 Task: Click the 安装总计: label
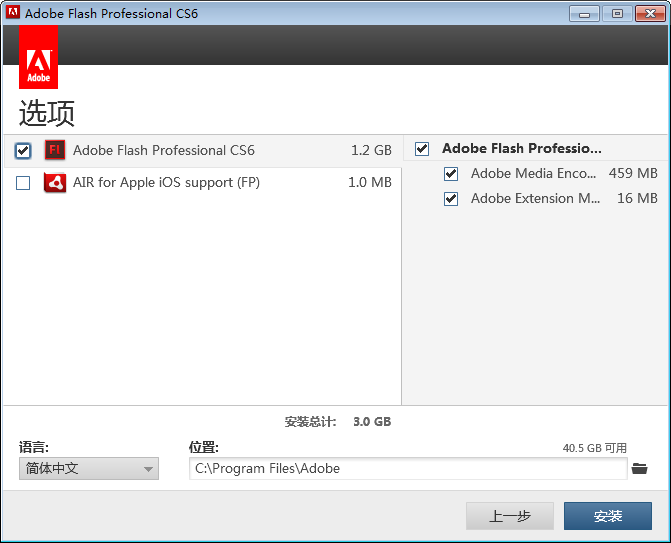[311, 422]
